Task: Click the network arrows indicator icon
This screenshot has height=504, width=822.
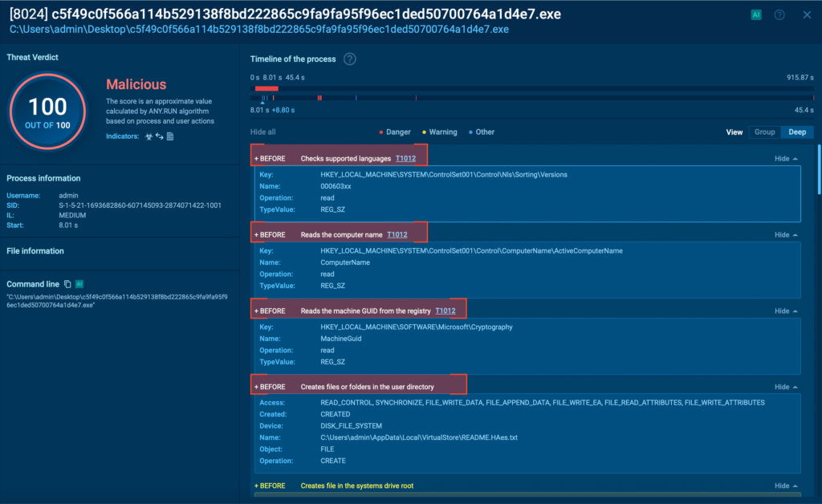Action: click(x=159, y=137)
